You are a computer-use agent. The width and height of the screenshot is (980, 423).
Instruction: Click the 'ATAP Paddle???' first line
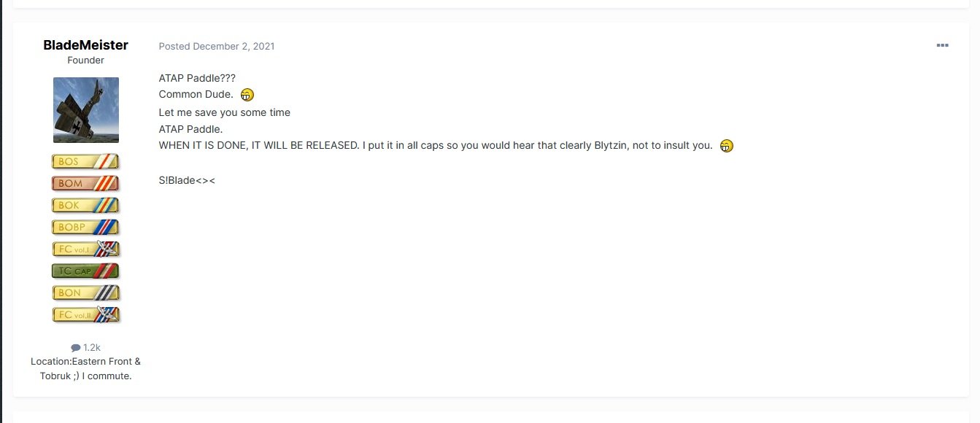[197, 78]
